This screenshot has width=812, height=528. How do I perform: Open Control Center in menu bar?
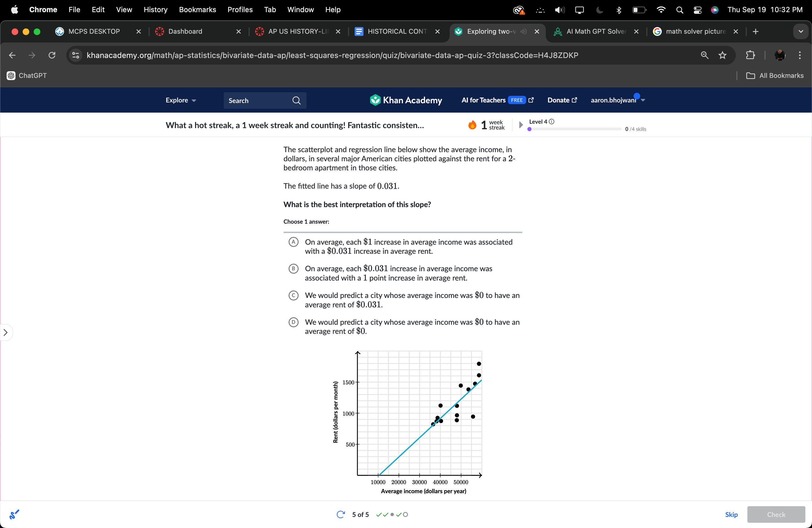click(x=697, y=10)
